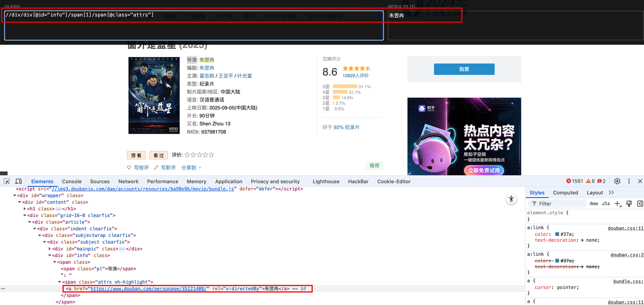
Task: Click the blue 购票 button
Action: (x=464, y=69)
